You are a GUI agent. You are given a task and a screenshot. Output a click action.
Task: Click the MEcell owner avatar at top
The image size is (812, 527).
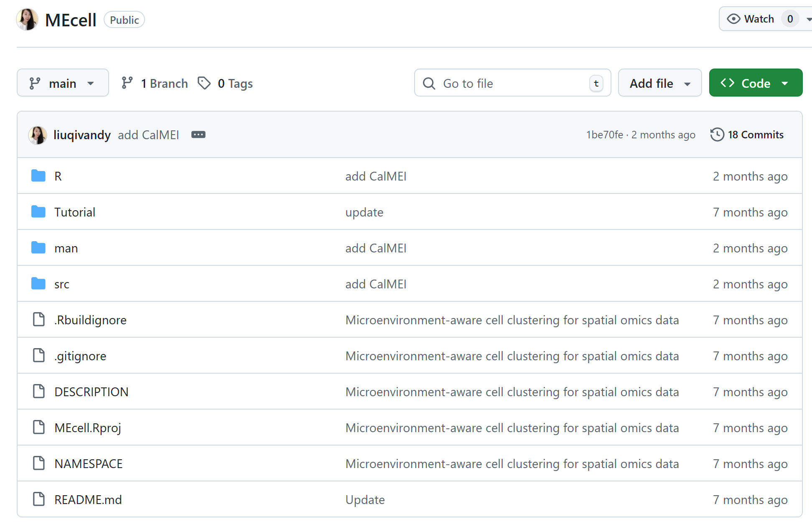pyautogui.click(x=27, y=20)
